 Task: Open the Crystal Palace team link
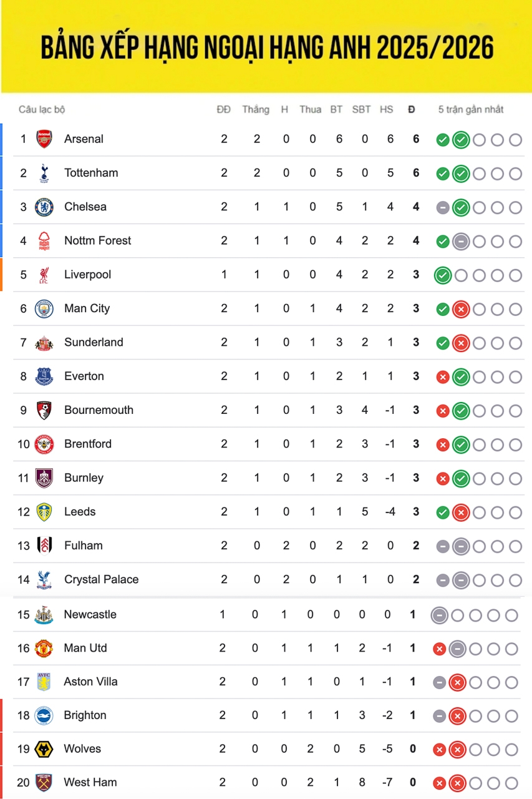pos(101,579)
